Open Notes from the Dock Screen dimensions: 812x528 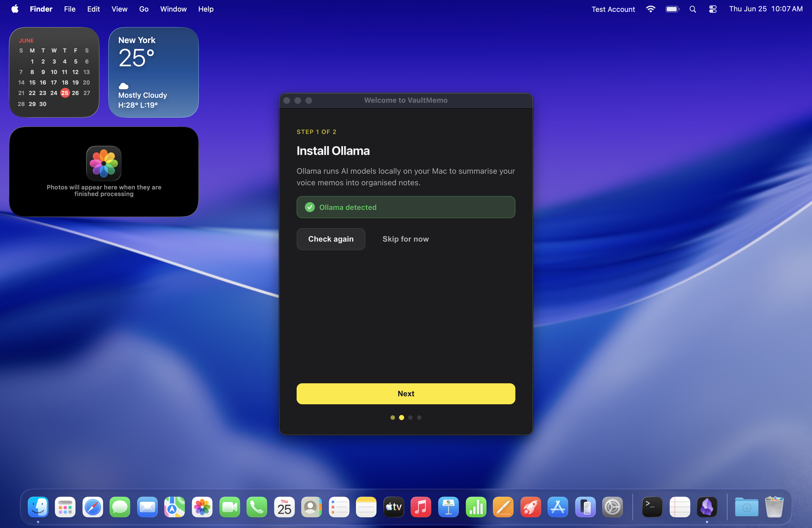[366, 507]
